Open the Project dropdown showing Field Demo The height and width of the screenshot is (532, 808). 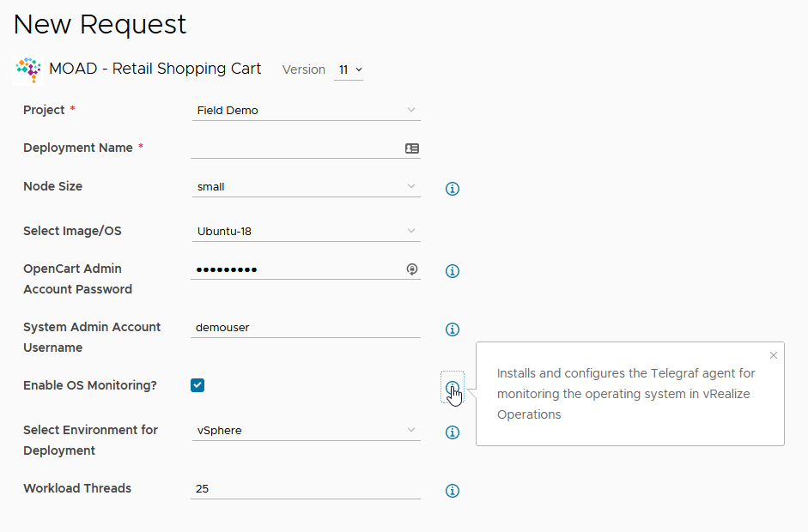click(x=306, y=111)
